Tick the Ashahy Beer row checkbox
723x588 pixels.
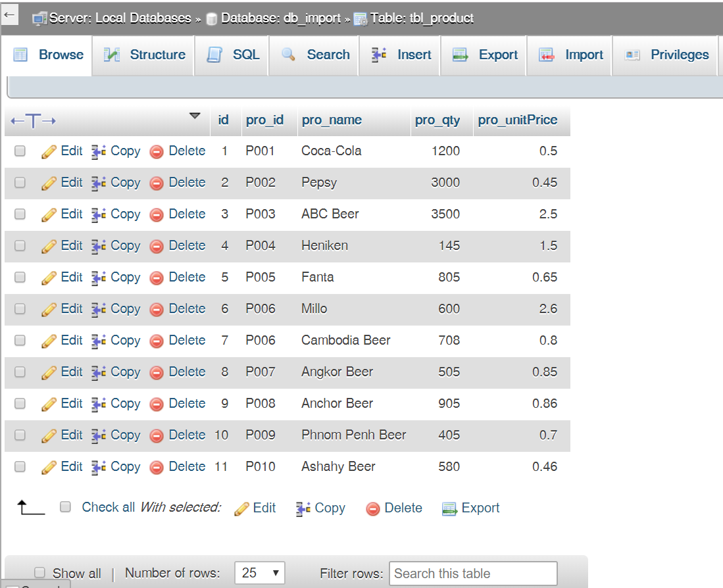[x=20, y=466]
